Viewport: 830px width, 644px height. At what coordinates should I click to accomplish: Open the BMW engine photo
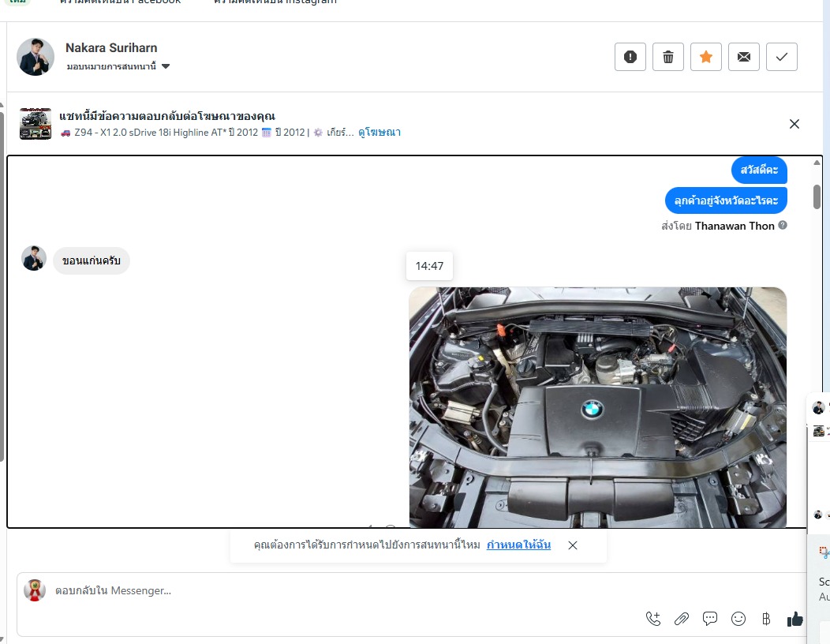click(597, 406)
